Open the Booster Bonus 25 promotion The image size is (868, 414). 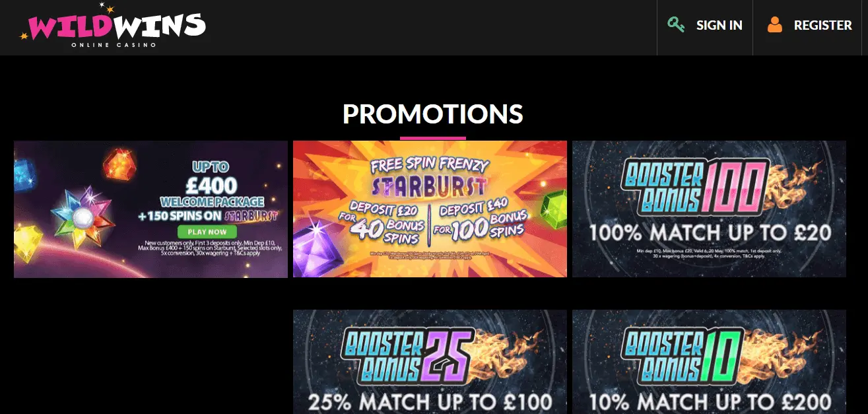tap(430, 362)
